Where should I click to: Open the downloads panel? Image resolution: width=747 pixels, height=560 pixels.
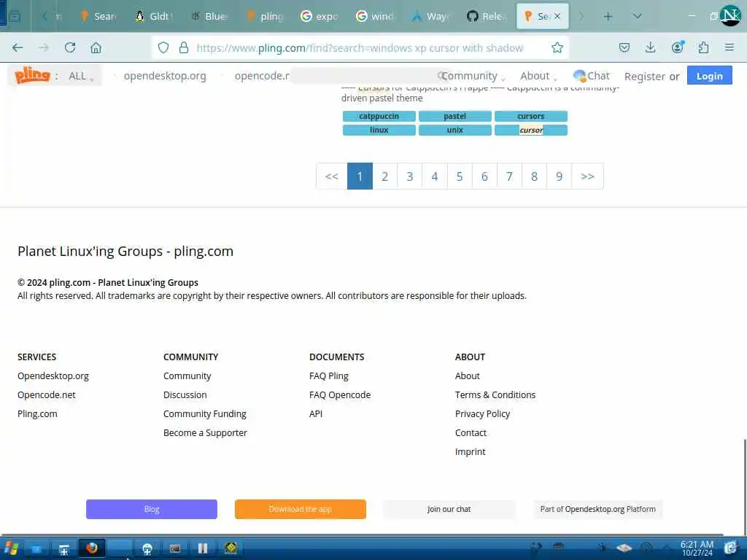[650, 47]
